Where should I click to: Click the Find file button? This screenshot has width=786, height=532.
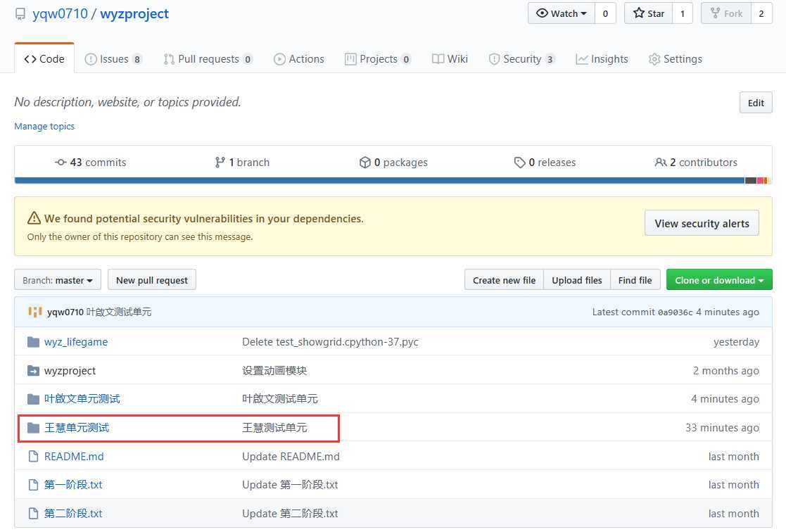635,280
